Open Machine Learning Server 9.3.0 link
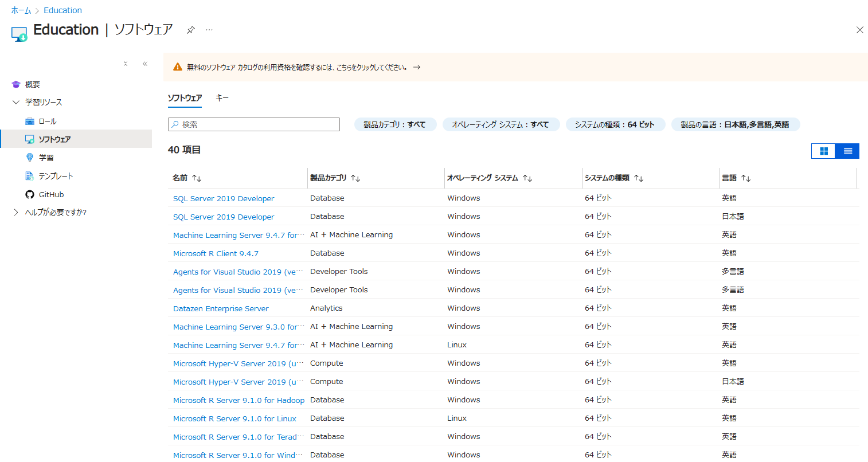This screenshot has width=868, height=462. [x=238, y=327]
